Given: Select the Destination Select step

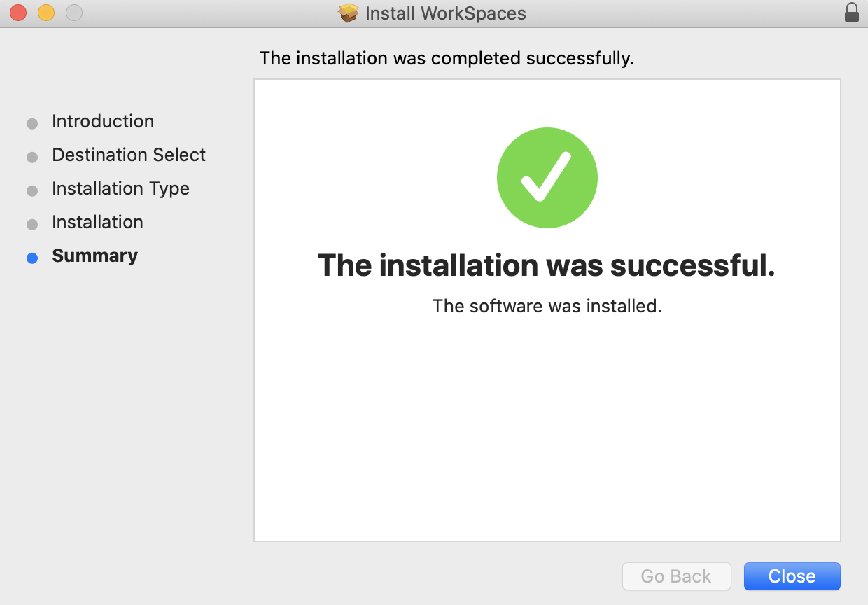Looking at the screenshot, I should [128, 155].
